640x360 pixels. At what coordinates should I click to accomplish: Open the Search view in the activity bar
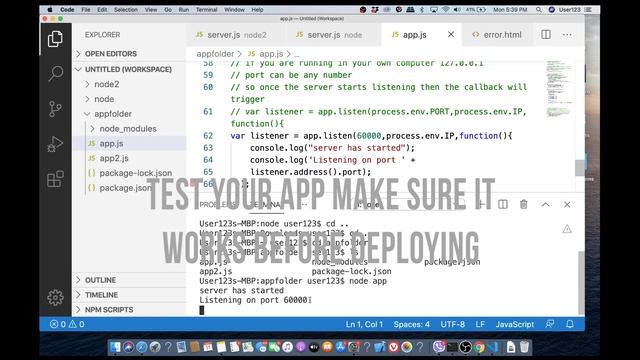pos(55,73)
